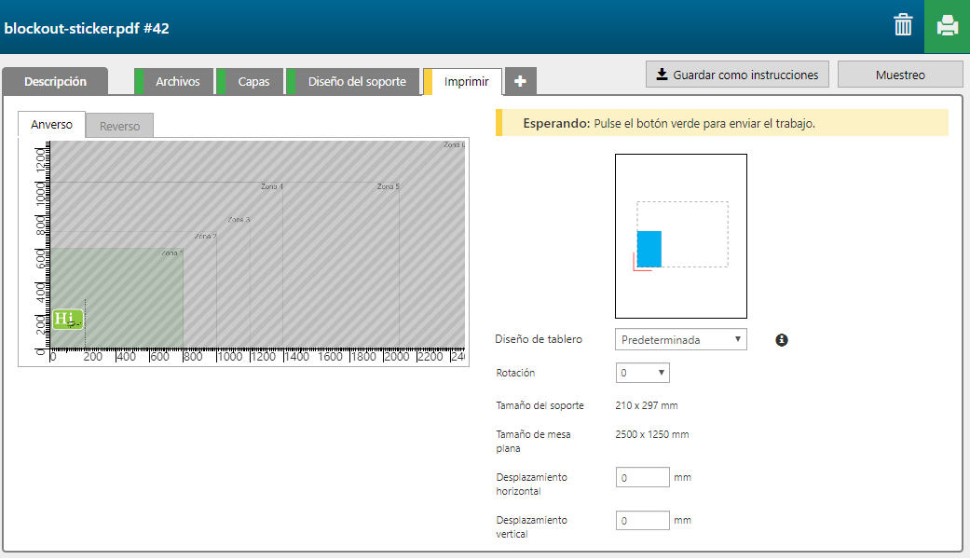This screenshot has width=970, height=560.
Task: Select the Imprimir tab
Action: (466, 82)
